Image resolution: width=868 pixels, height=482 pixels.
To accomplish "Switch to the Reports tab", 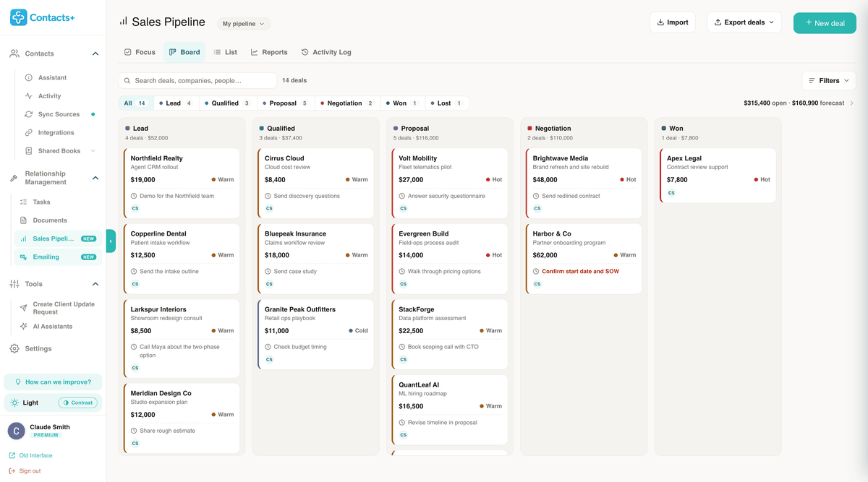I will click(x=269, y=52).
